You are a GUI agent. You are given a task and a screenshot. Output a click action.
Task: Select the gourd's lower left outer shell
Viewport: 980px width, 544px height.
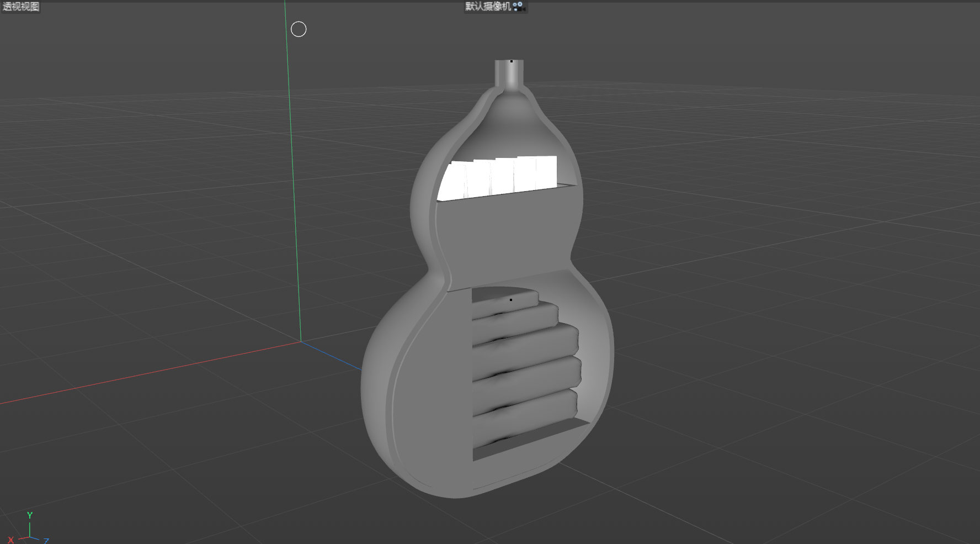coord(381,398)
